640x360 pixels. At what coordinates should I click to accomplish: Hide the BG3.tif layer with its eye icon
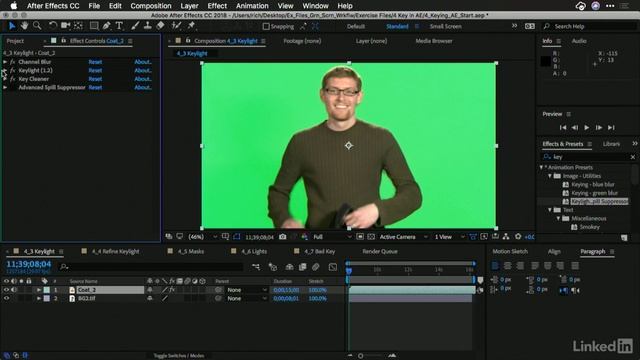click(x=6, y=298)
